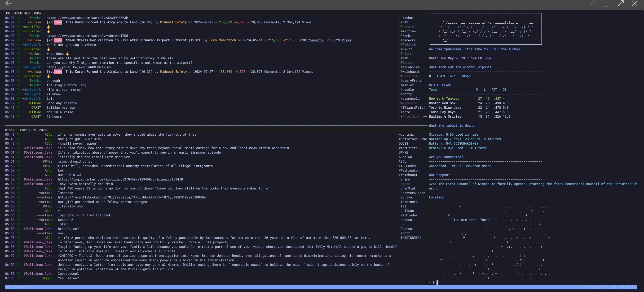Expand the window with the diagonal arrows icon

[x=621, y=3]
